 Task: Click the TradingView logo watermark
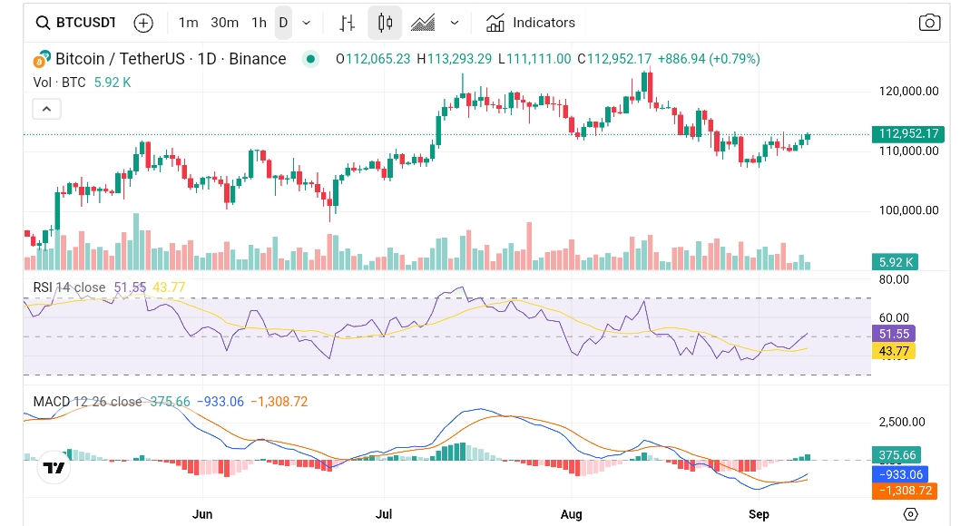(x=54, y=469)
